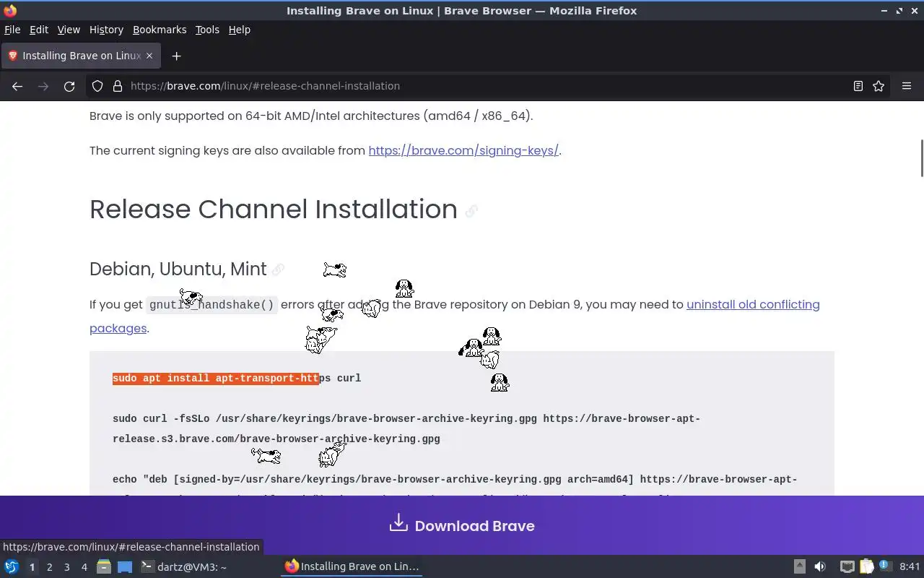Screen dimensions: 924x578
Task: Switch to workspace 2
Action: tap(49, 567)
